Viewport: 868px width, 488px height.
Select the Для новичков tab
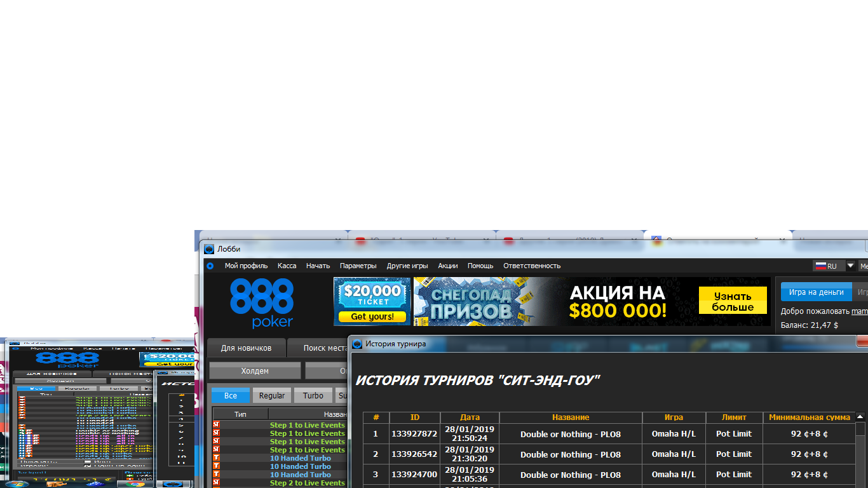(x=246, y=348)
